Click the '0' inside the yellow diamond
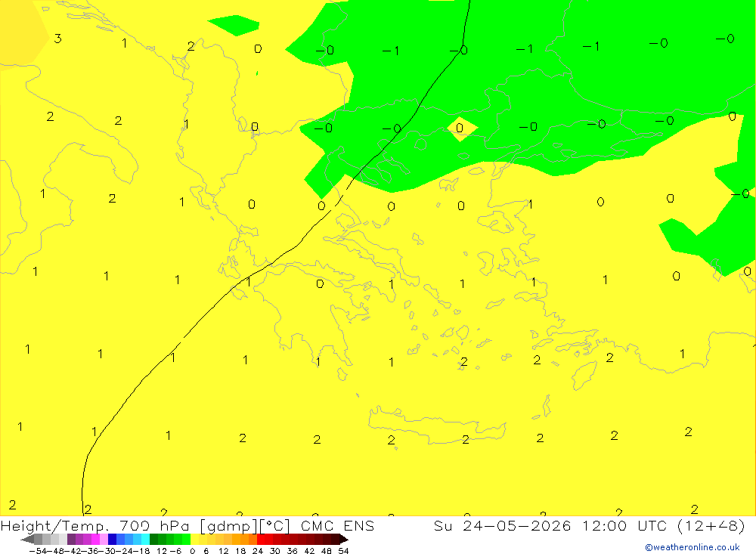The image size is (756, 554). [x=460, y=128]
